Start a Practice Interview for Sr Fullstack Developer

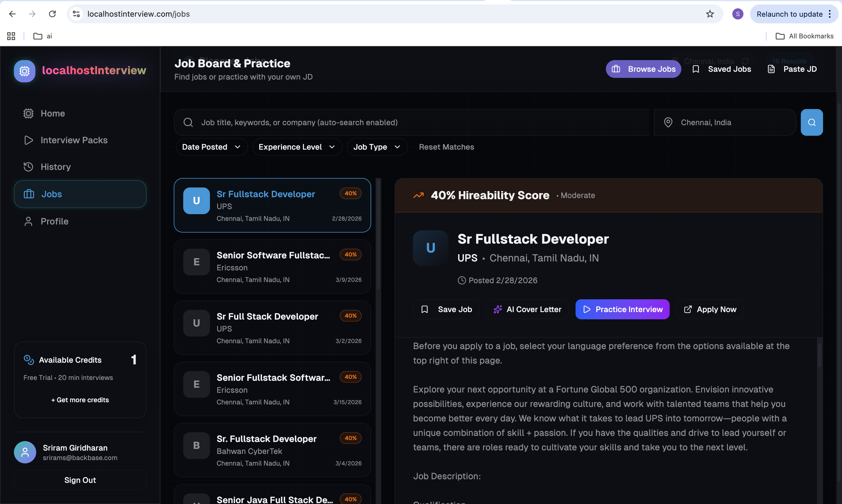click(622, 309)
